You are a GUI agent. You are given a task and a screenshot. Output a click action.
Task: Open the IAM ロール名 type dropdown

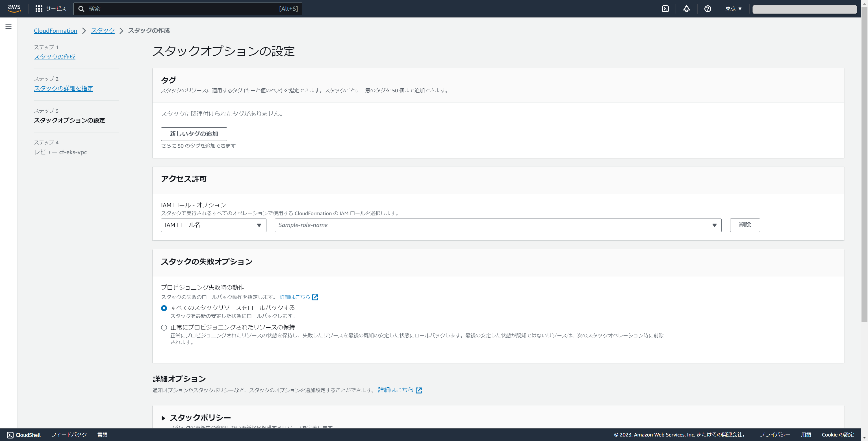pos(213,225)
